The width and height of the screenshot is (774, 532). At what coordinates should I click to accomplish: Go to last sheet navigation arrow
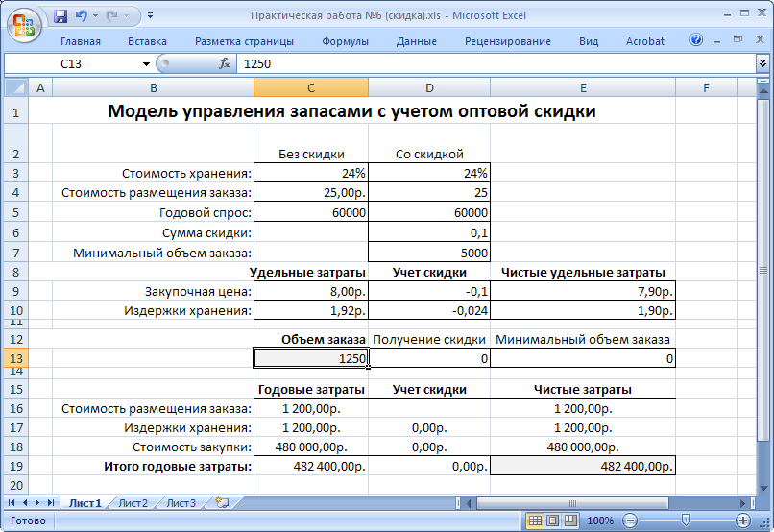click(x=51, y=503)
